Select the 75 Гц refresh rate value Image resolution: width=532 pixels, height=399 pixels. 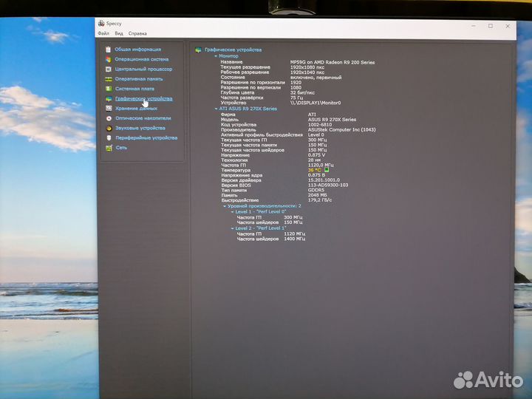point(296,98)
